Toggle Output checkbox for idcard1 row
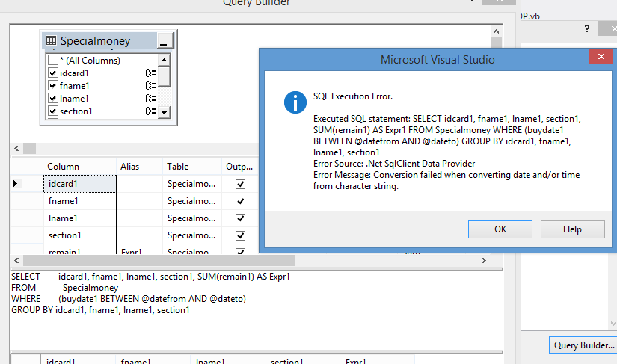 point(240,184)
